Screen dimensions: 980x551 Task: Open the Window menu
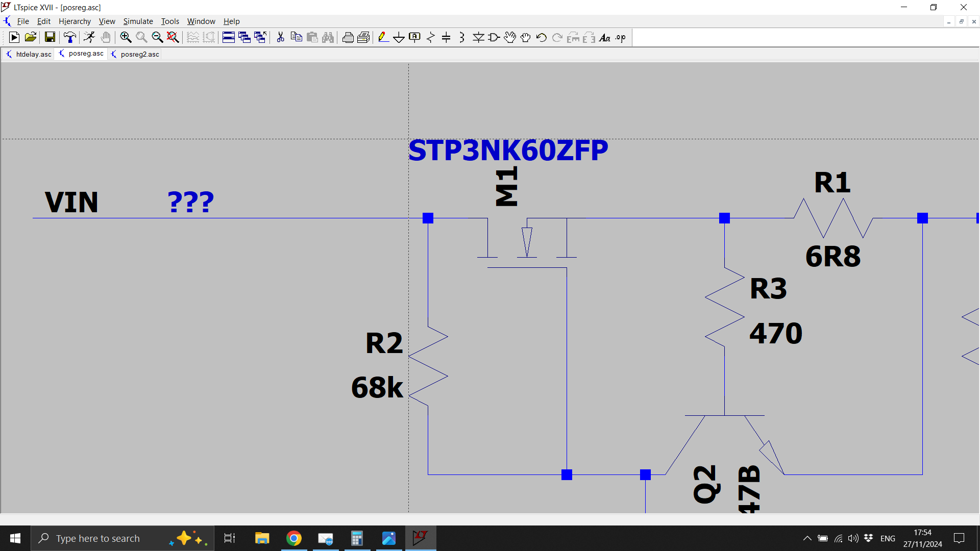point(201,21)
